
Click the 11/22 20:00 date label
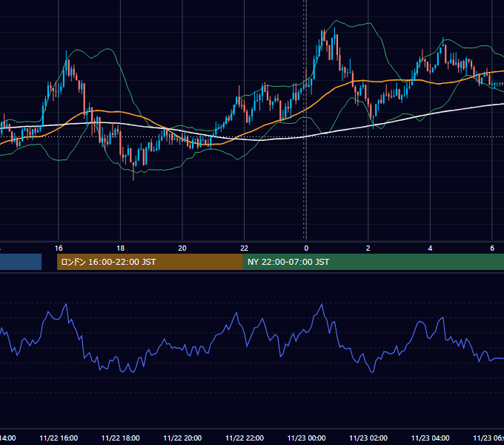click(182, 438)
